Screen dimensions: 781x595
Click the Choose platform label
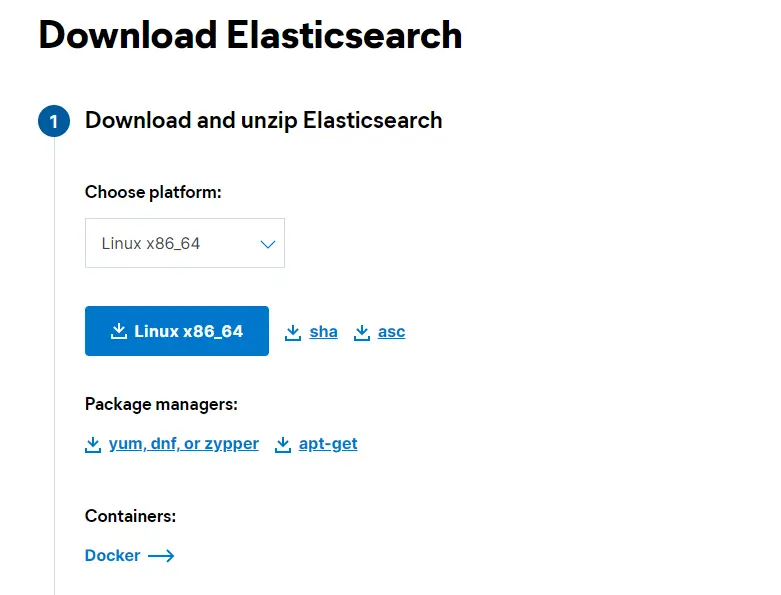[x=153, y=192]
